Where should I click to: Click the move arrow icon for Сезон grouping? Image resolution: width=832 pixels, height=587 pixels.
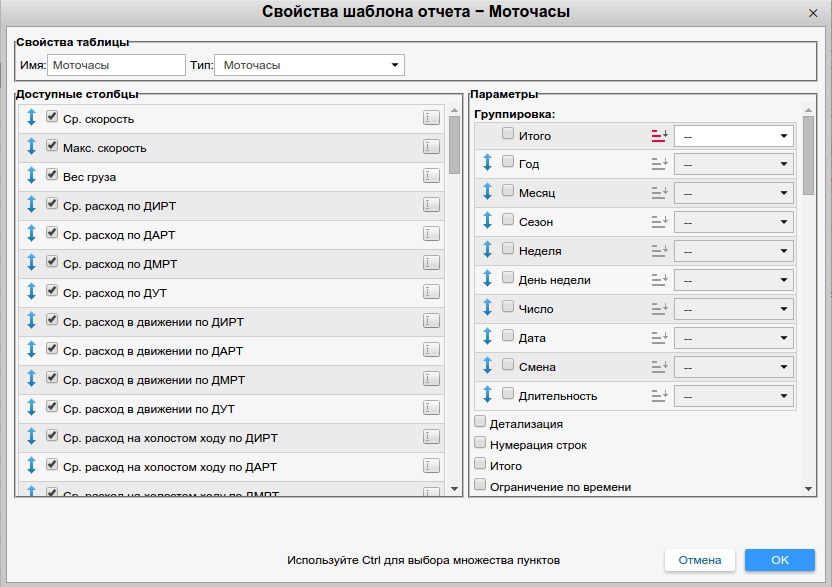pos(488,221)
